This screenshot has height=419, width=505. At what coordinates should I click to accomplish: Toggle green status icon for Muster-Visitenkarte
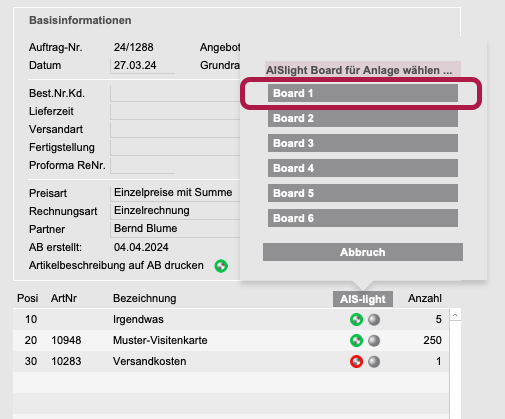pyautogui.click(x=356, y=341)
